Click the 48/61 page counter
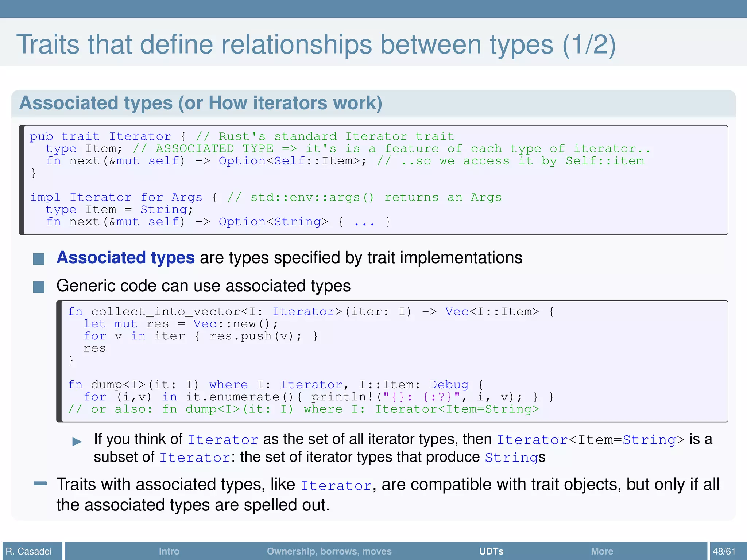The image size is (747, 560). (x=724, y=551)
